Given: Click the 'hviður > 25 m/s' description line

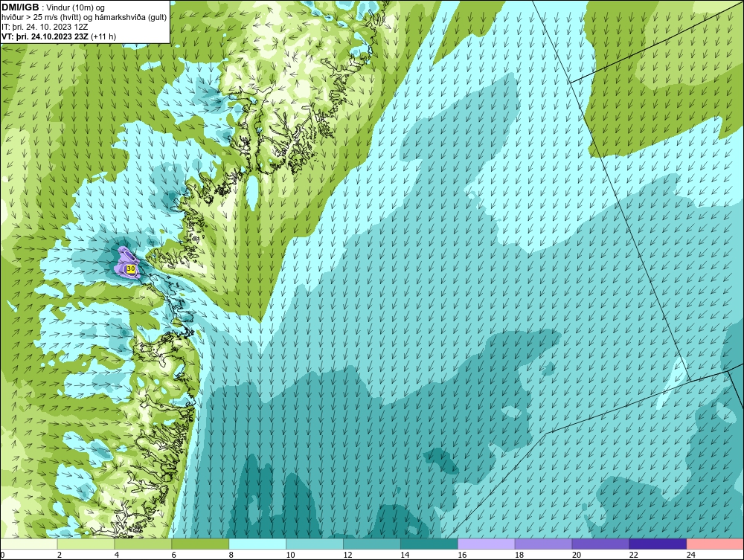Looking at the screenshot, I should (x=84, y=17).
